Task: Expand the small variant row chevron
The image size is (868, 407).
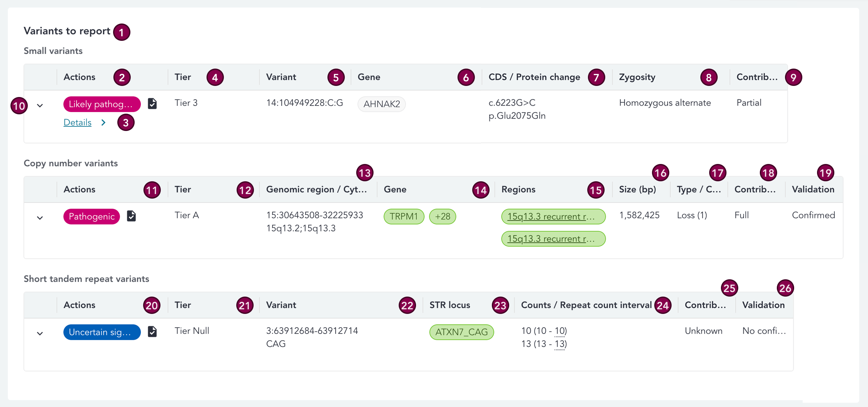Action: tap(40, 106)
